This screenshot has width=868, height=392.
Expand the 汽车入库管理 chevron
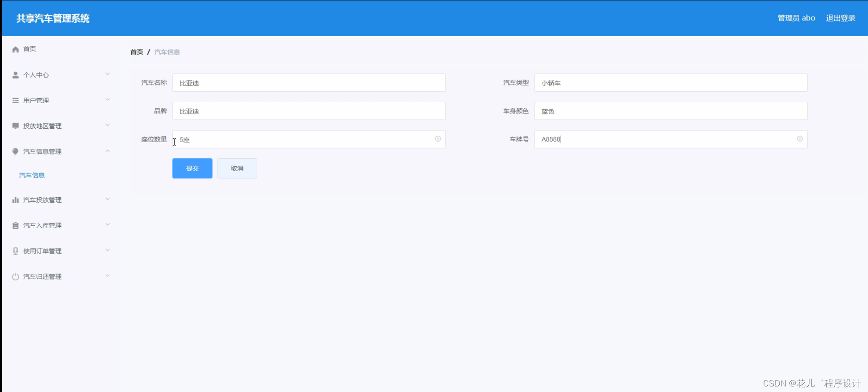tap(108, 224)
